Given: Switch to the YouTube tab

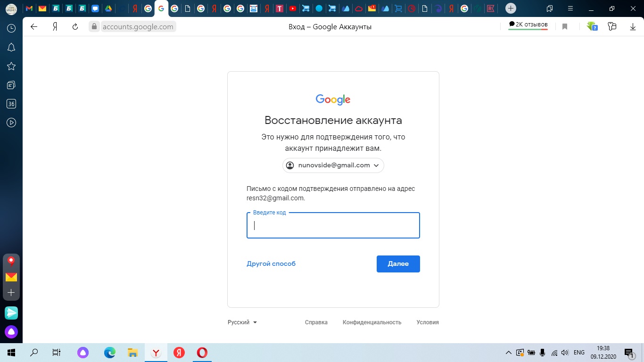Looking at the screenshot, I should tap(293, 8).
